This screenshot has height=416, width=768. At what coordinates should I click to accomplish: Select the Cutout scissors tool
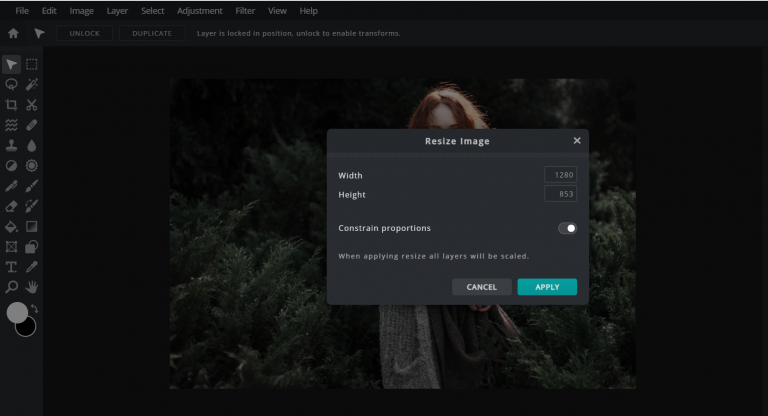(x=32, y=105)
